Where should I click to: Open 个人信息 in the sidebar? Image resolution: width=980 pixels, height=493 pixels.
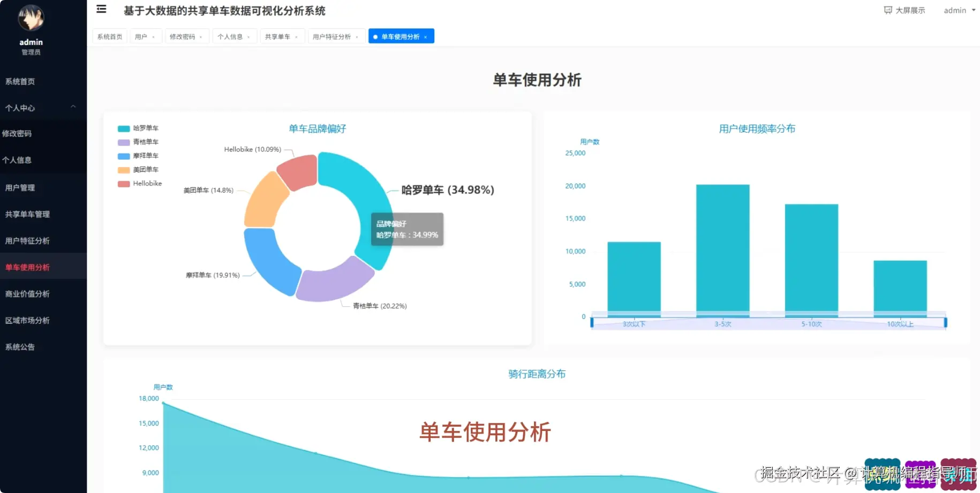pyautogui.click(x=43, y=160)
